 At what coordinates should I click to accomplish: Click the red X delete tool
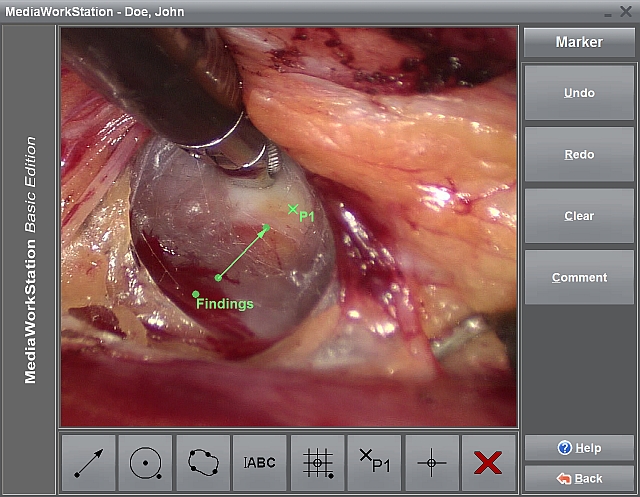tap(489, 463)
